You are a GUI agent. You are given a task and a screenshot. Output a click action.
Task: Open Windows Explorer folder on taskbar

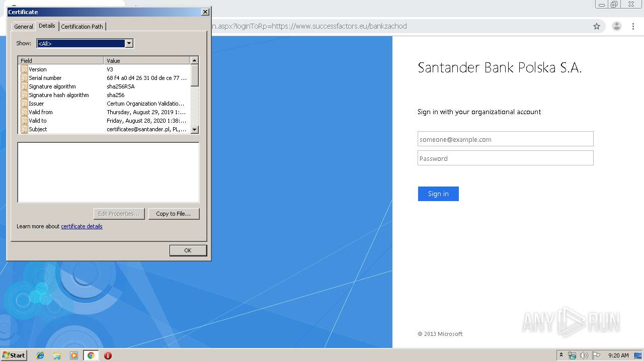tap(57, 355)
